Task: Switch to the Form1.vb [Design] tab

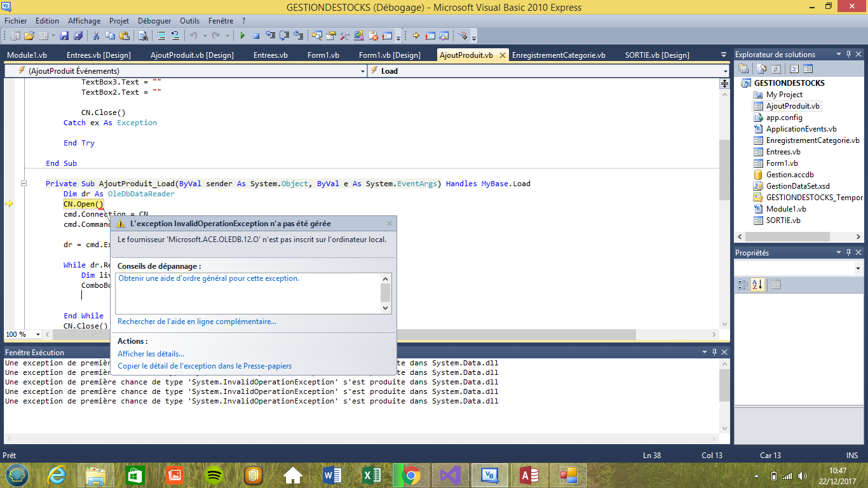Action: 390,55
